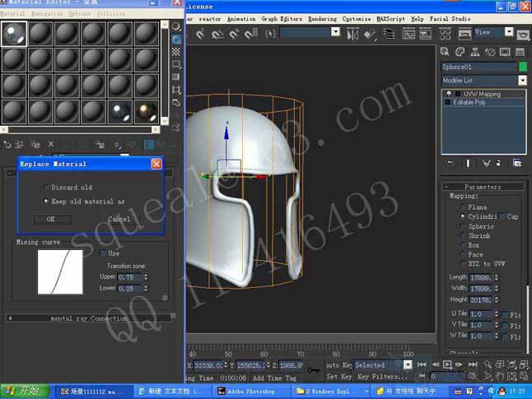Switch to Create command panel tab

(x=445, y=52)
